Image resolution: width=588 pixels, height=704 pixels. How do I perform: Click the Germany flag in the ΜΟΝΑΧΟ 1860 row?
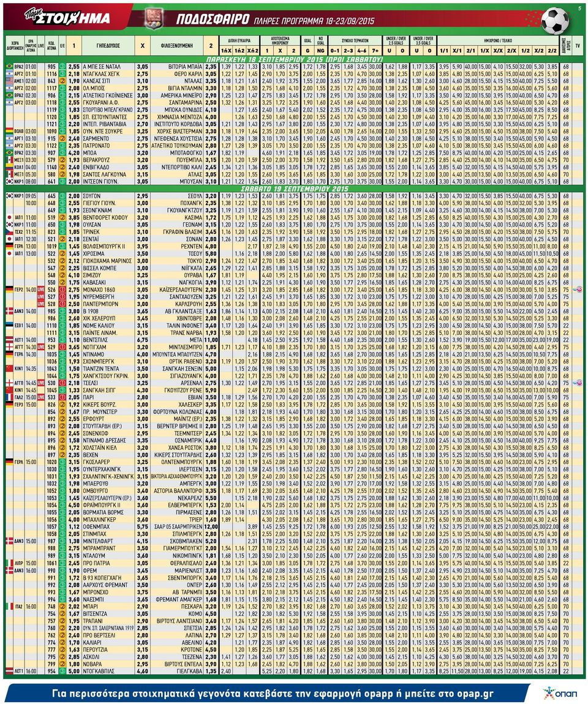(9, 290)
